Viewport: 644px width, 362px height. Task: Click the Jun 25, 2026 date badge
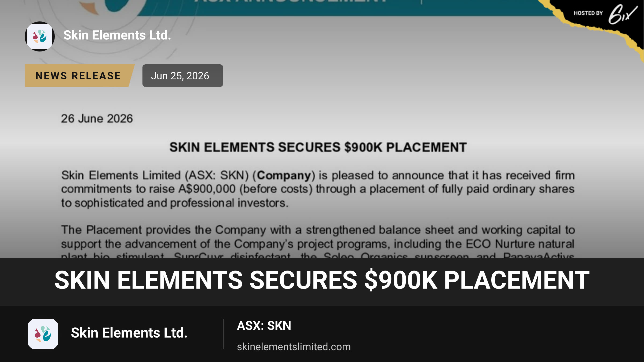(183, 76)
